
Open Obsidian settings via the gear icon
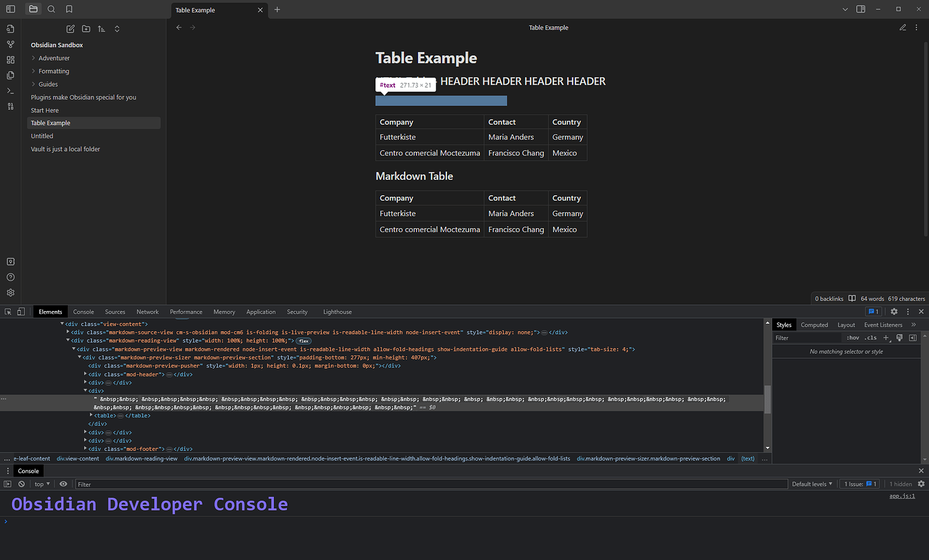coord(10,292)
